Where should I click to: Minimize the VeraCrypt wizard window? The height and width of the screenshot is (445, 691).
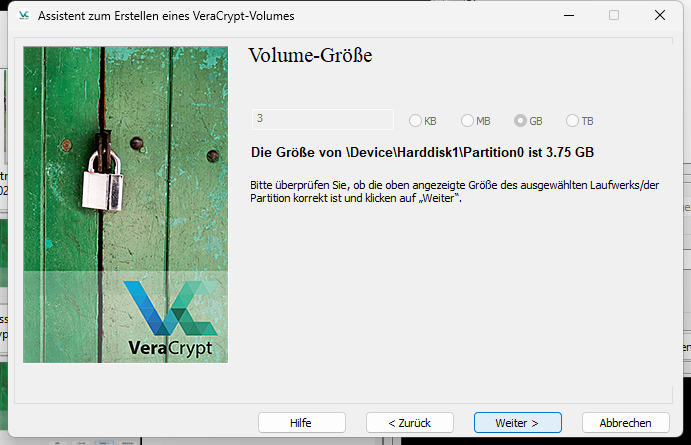point(569,15)
